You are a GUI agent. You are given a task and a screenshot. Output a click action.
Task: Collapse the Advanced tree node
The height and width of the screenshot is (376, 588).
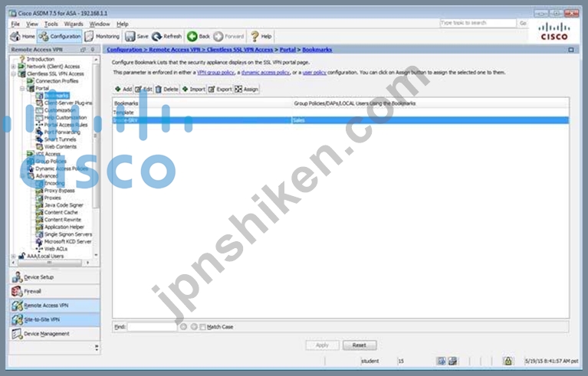click(22, 175)
